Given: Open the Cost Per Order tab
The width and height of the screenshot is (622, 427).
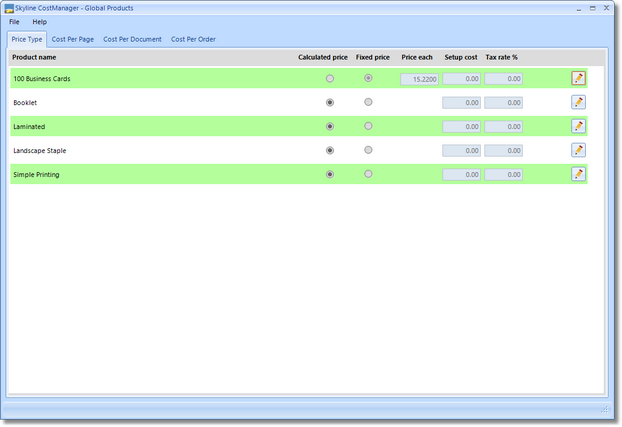Looking at the screenshot, I should (x=193, y=39).
